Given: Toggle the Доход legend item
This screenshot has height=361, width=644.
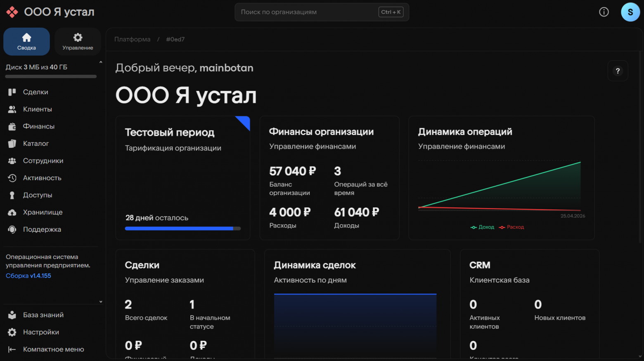Looking at the screenshot, I should click(483, 227).
